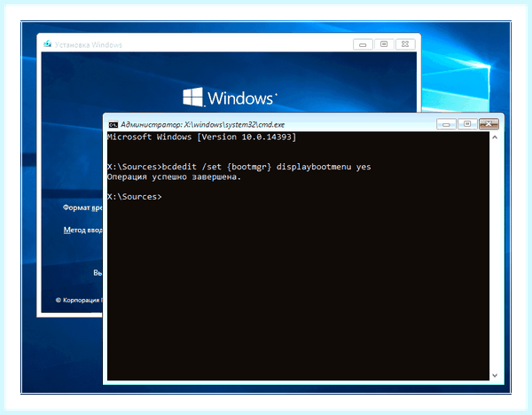Click the operation completed successfully message
Image resolution: width=532 pixels, height=415 pixels.
point(174,177)
